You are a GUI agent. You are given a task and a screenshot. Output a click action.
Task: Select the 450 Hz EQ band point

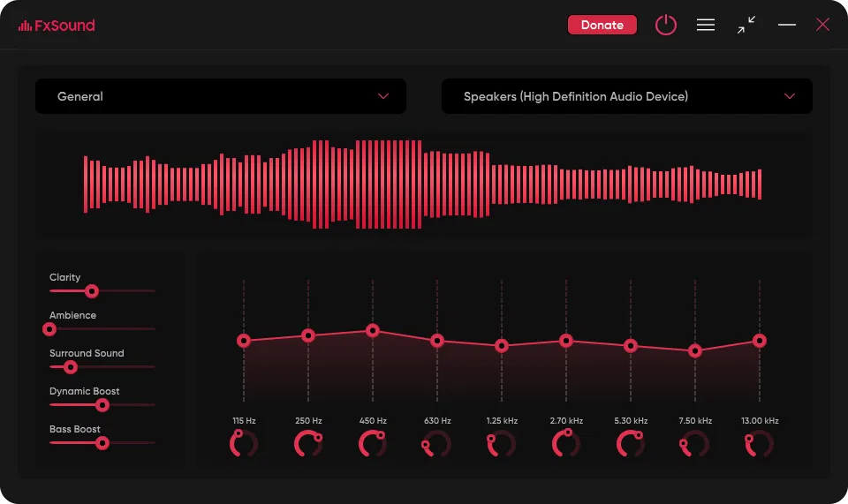pyautogui.click(x=373, y=330)
